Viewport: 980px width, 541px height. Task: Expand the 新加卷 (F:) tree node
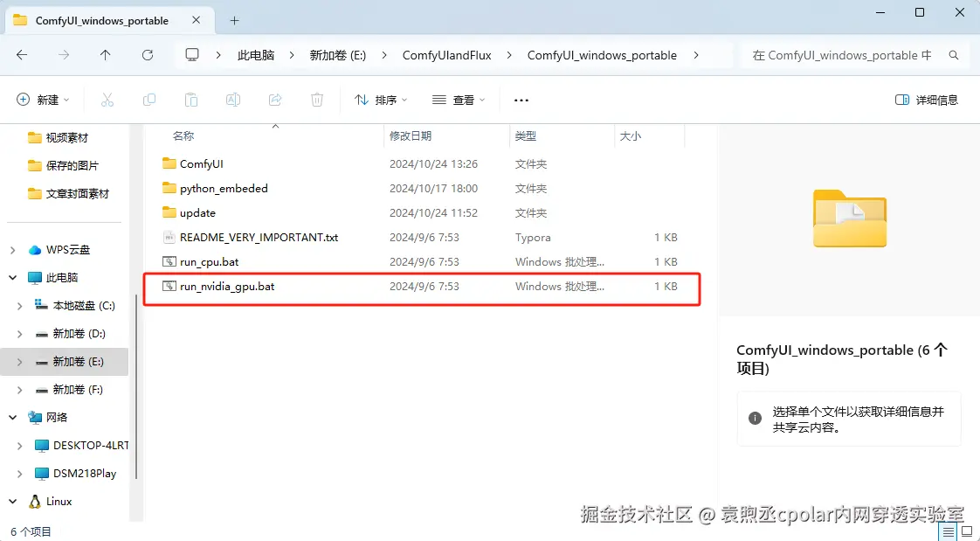20,390
